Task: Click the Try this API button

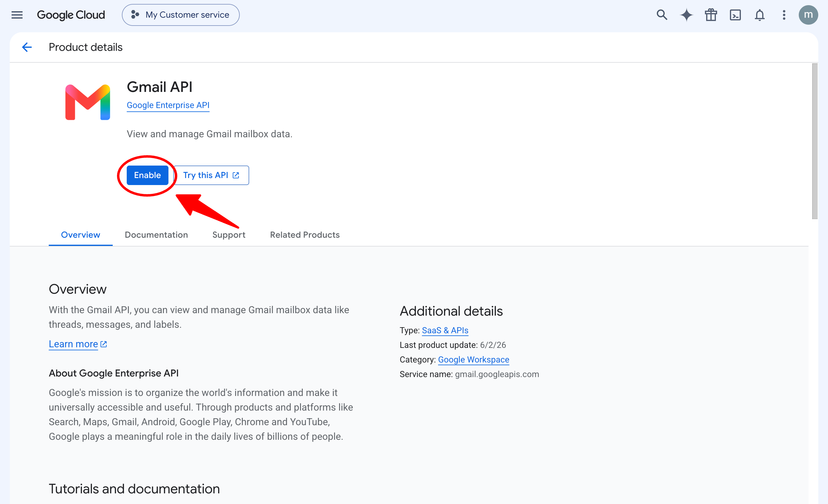Action: pyautogui.click(x=211, y=175)
